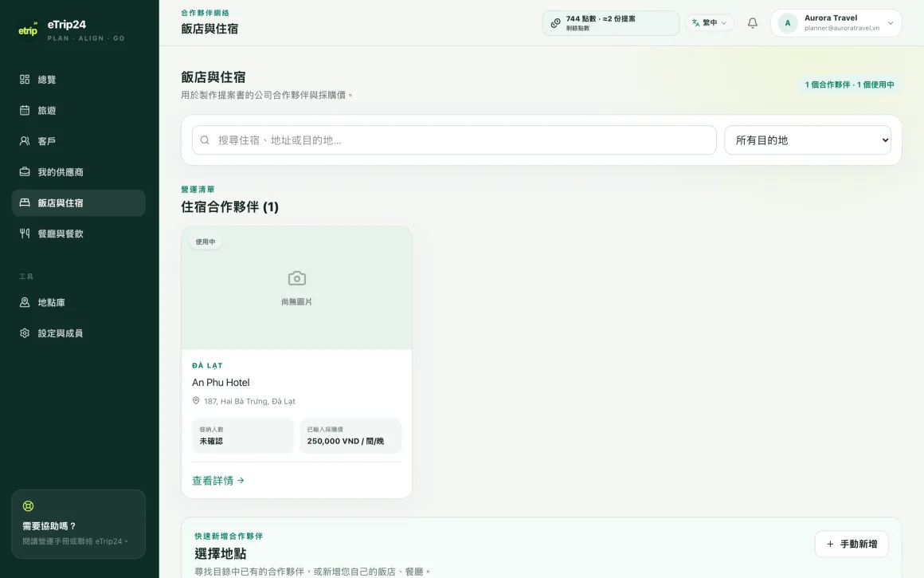Expand Aurora Travel account menu chevron
Image resolution: width=924 pixels, height=578 pixels.
891,23
